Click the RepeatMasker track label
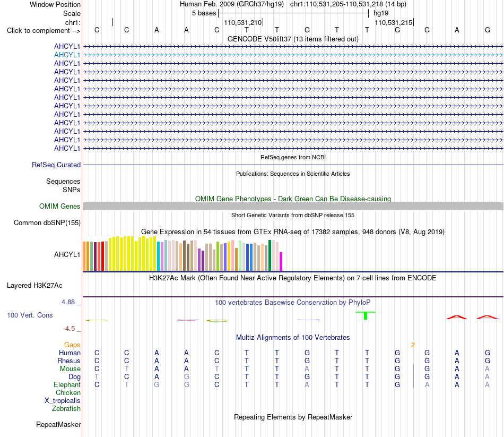 click(x=58, y=425)
